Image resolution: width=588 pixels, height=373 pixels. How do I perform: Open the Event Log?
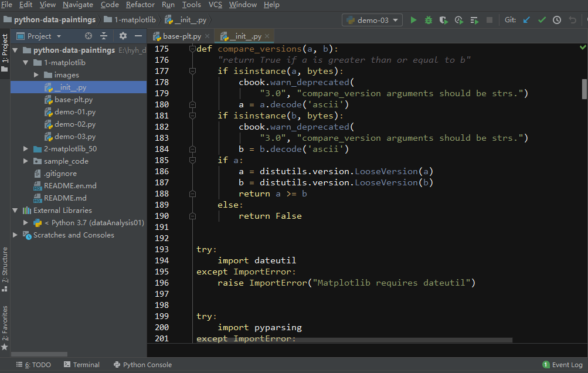[x=563, y=364]
